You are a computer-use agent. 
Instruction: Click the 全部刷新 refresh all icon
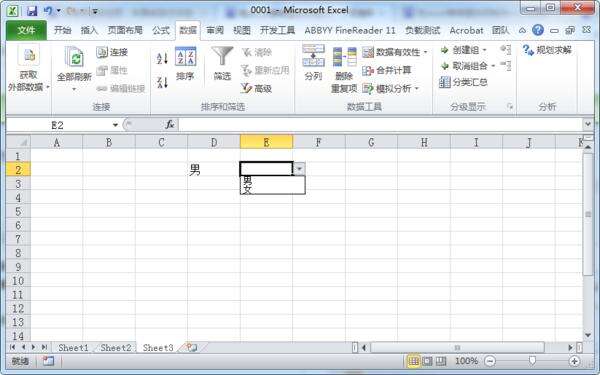tap(74, 69)
